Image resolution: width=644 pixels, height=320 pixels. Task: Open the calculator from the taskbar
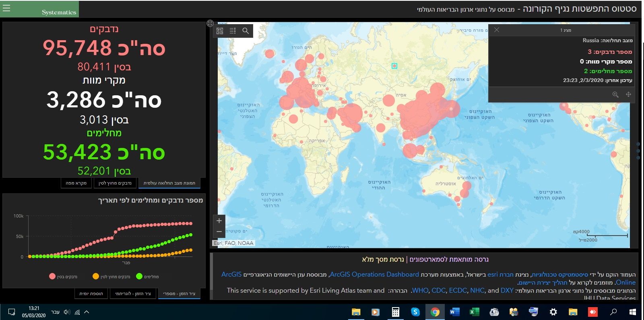395,312
